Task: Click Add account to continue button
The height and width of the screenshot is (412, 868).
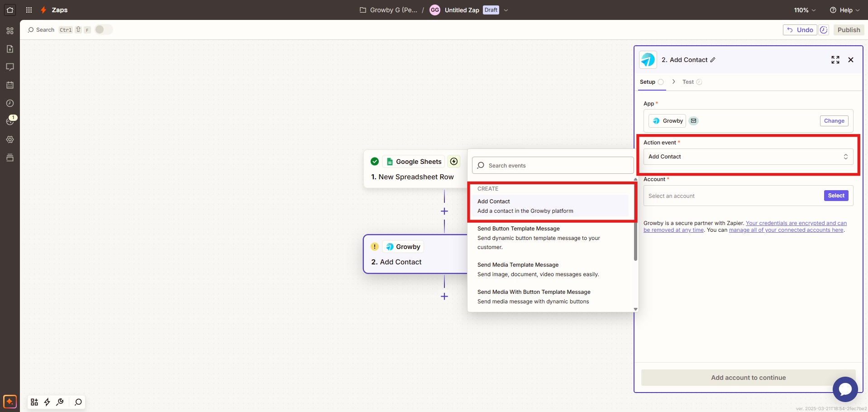Action: (748, 378)
